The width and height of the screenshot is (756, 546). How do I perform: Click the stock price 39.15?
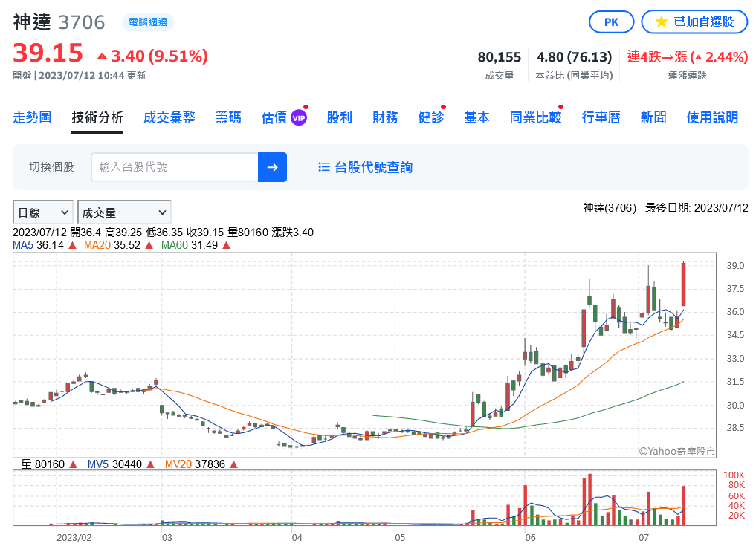click(x=48, y=53)
